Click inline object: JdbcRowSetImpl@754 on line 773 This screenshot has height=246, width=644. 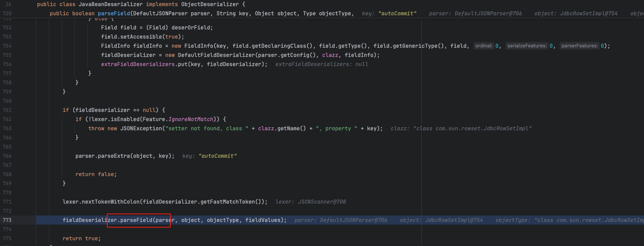(441, 220)
